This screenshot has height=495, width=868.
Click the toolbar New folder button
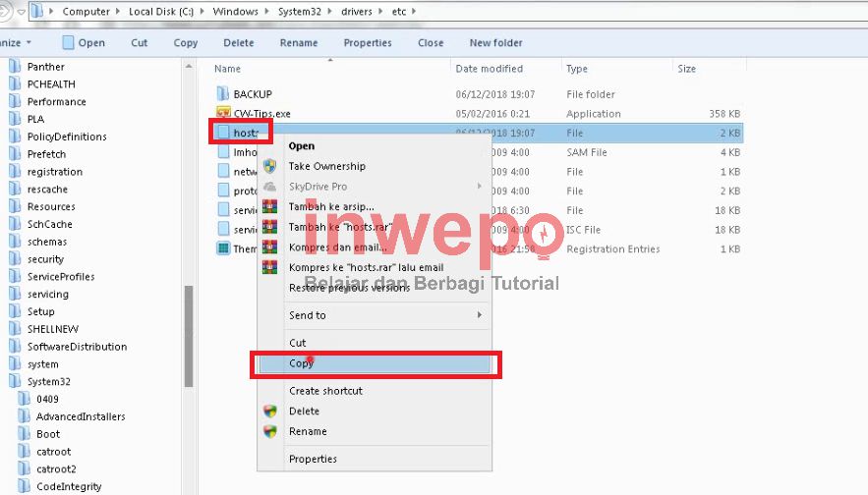pyautogui.click(x=496, y=42)
